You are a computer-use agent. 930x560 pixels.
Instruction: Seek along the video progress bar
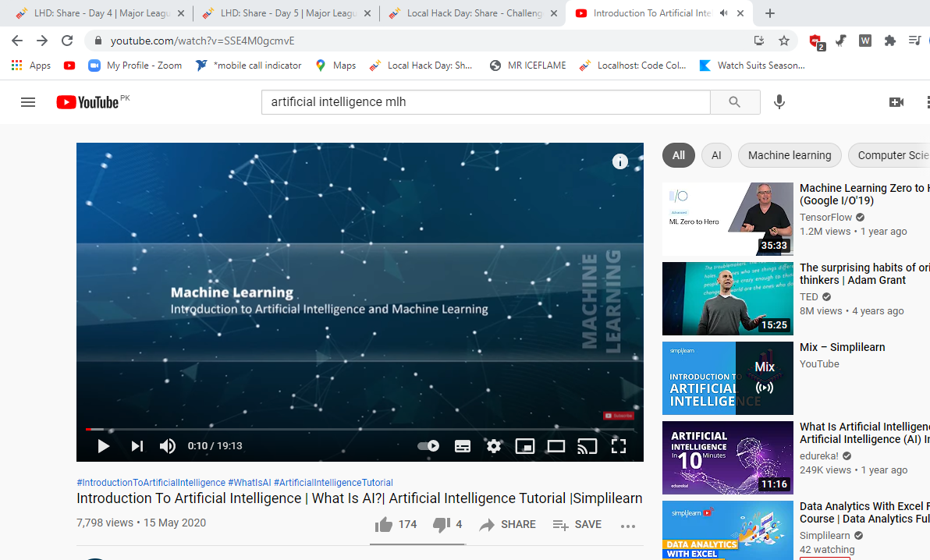pos(360,429)
